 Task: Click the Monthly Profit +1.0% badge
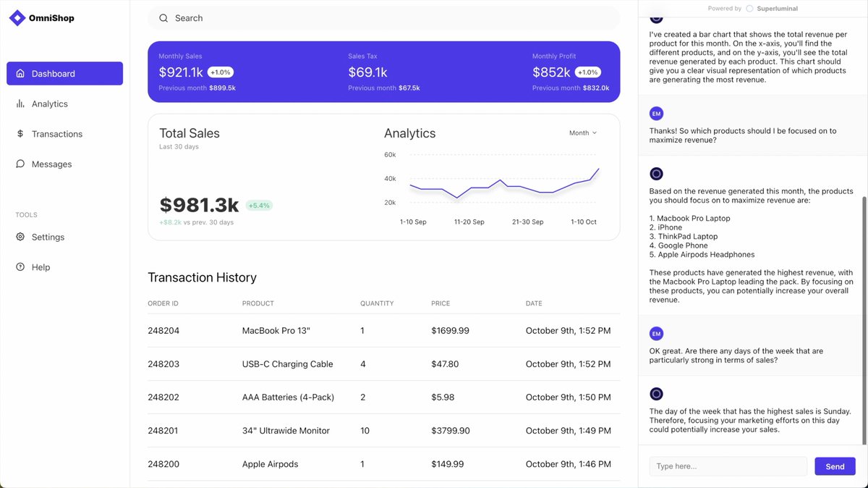tap(588, 72)
